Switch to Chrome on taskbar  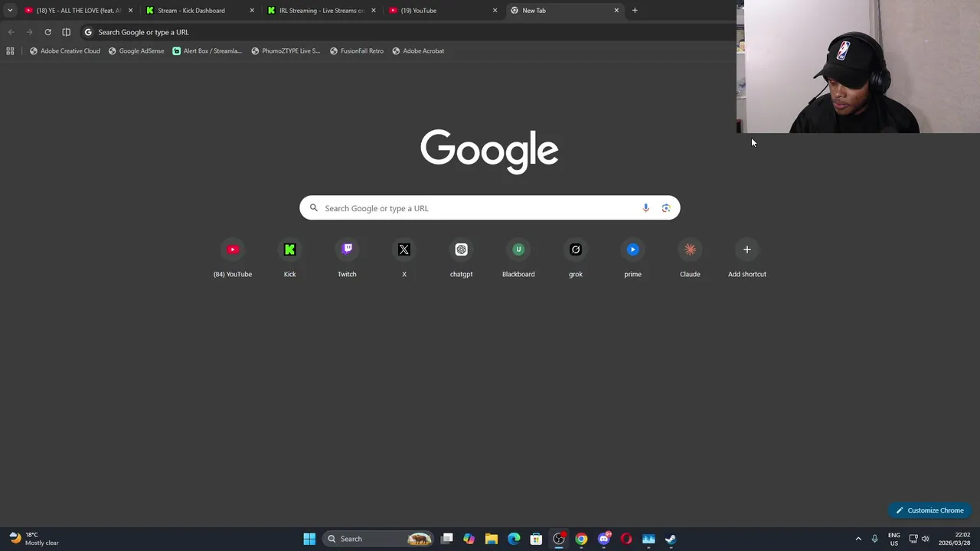(581, 539)
